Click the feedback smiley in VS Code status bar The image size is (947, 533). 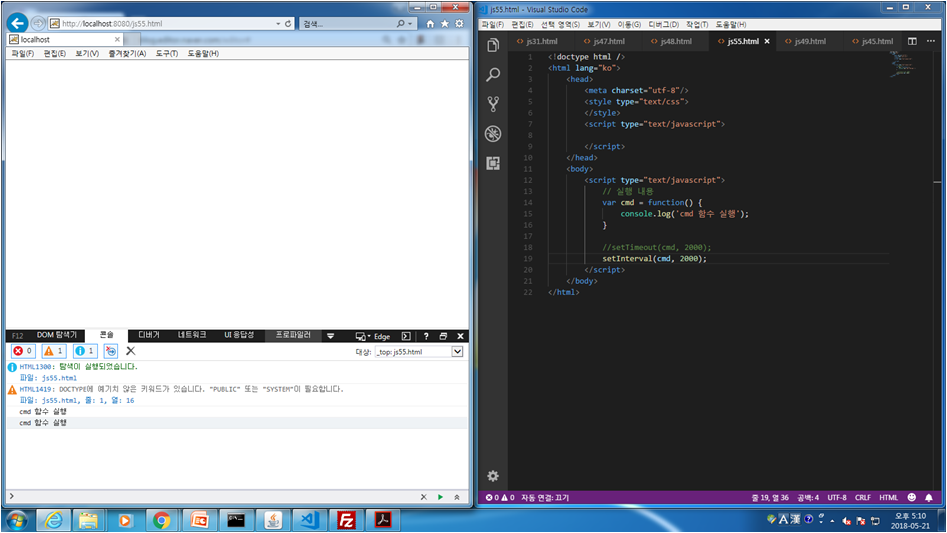(911, 497)
